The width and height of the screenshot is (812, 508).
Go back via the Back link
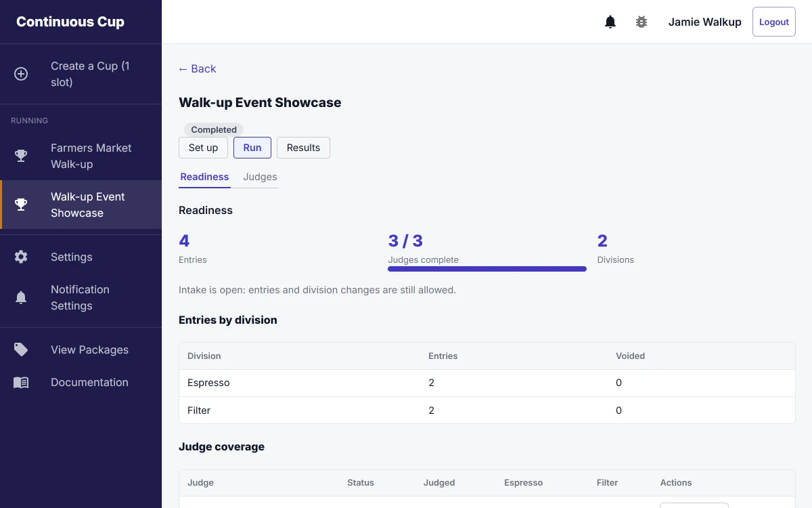(x=197, y=68)
